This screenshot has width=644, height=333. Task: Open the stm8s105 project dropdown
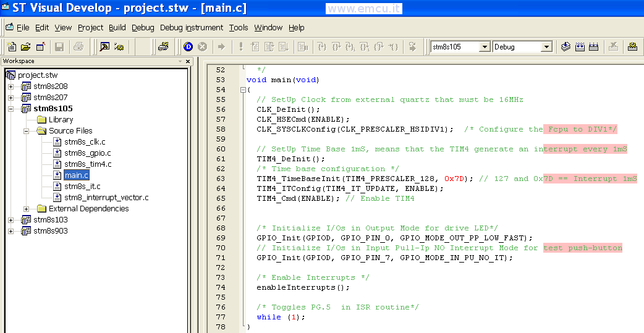[485, 47]
